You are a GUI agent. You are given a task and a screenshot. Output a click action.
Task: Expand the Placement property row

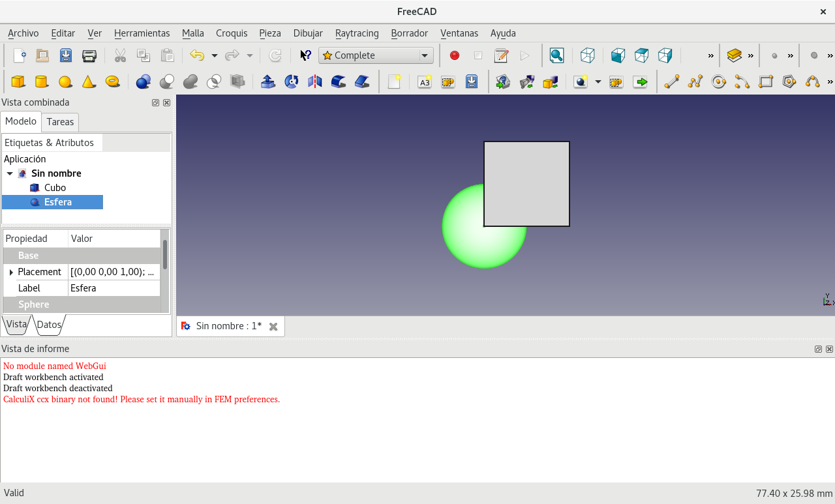pyautogui.click(x=11, y=272)
